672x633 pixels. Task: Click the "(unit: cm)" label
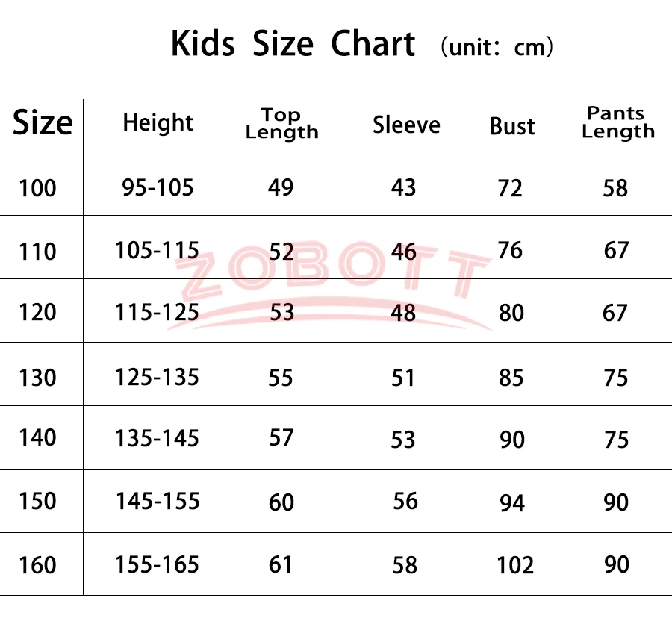click(497, 48)
